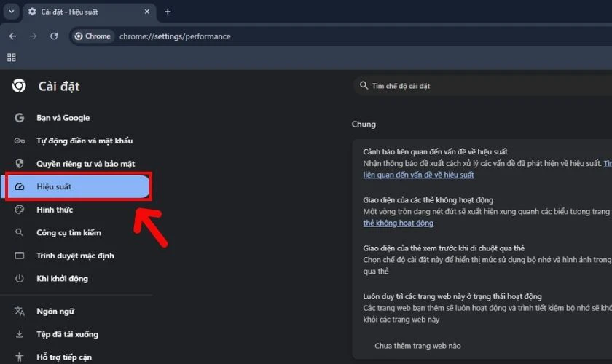Image resolution: width=612 pixels, height=364 pixels.
Task: Click the translate Ngôn ngữ icon
Action: 19,312
